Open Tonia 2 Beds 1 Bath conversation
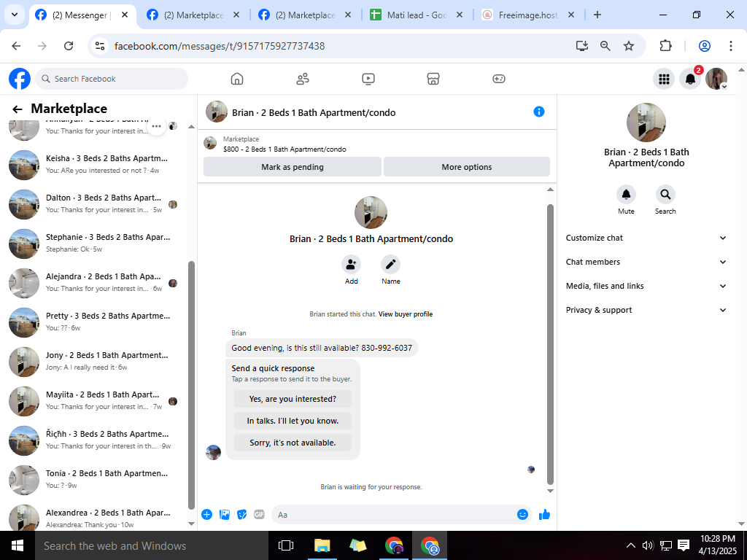 click(x=94, y=480)
